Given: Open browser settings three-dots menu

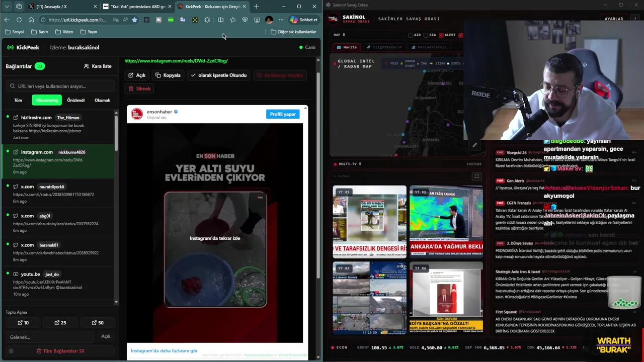Looking at the screenshot, I should point(281,20).
